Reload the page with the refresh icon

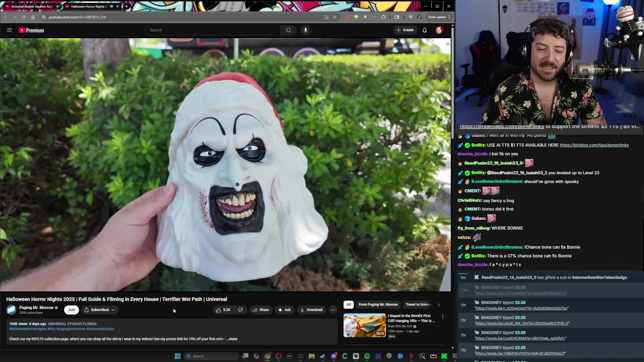click(x=24, y=17)
